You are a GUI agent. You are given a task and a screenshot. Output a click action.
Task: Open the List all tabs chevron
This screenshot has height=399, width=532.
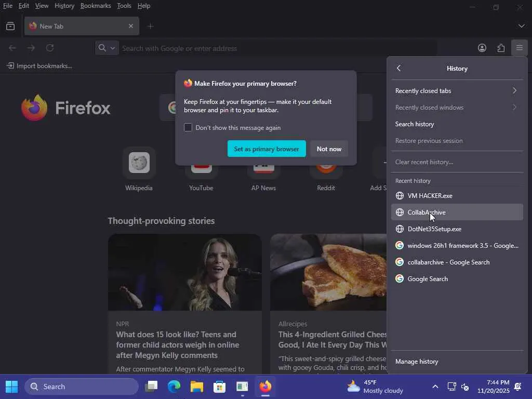tap(521, 26)
